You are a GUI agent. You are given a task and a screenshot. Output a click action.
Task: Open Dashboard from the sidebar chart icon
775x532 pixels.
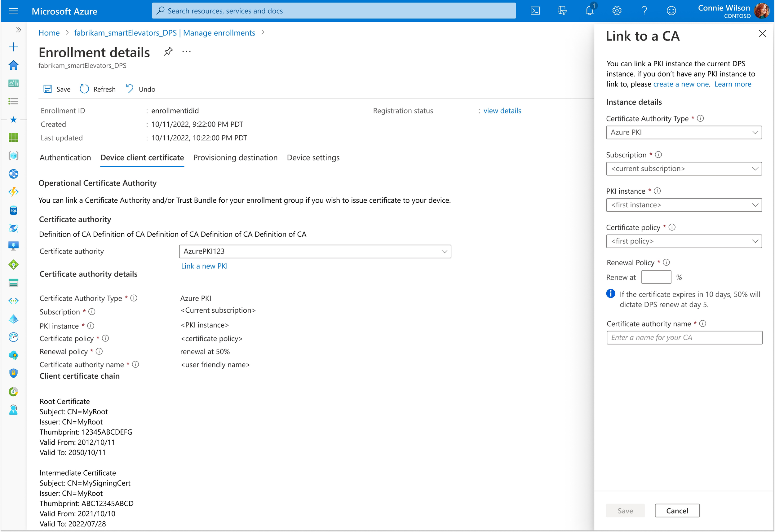click(x=13, y=83)
